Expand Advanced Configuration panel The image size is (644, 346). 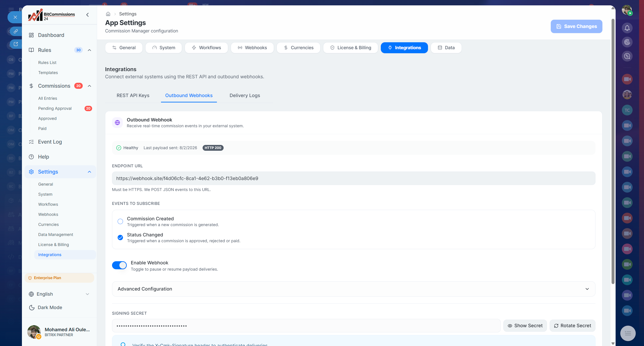(x=354, y=289)
